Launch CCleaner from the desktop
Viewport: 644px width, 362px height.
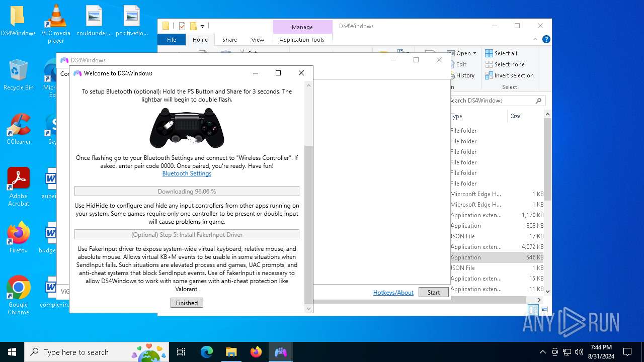[x=19, y=129]
